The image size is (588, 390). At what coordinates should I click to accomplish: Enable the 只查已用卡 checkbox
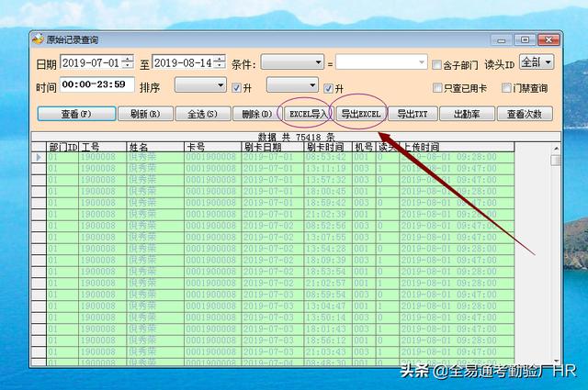(x=437, y=88)
